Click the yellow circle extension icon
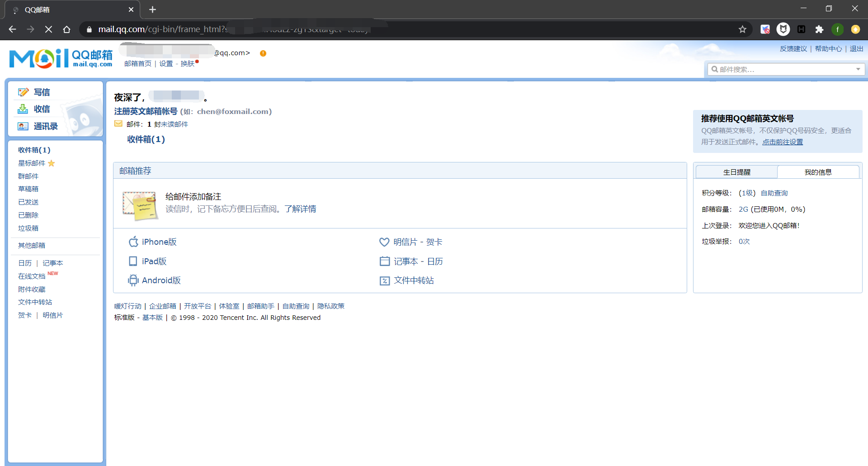868x466 pixels. pos(855,29)
